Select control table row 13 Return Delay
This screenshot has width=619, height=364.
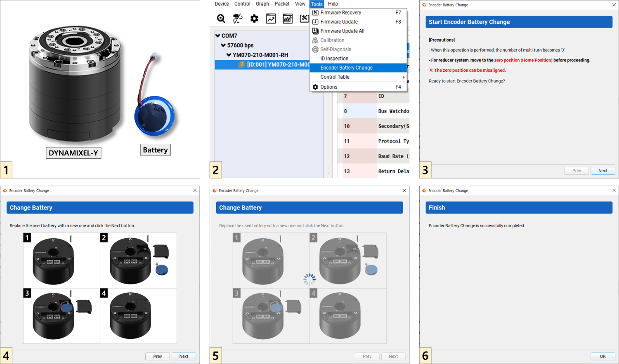373,171
